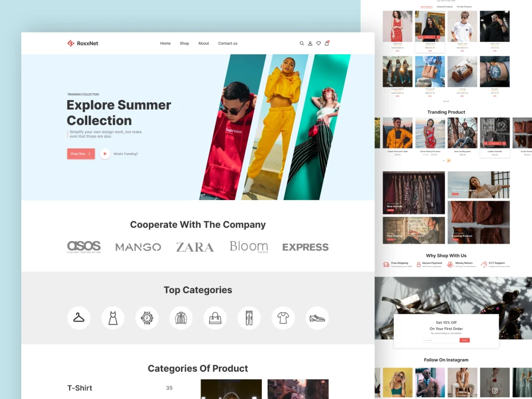Open the Running Product banner image
The image size is (532, 399).
478,222
